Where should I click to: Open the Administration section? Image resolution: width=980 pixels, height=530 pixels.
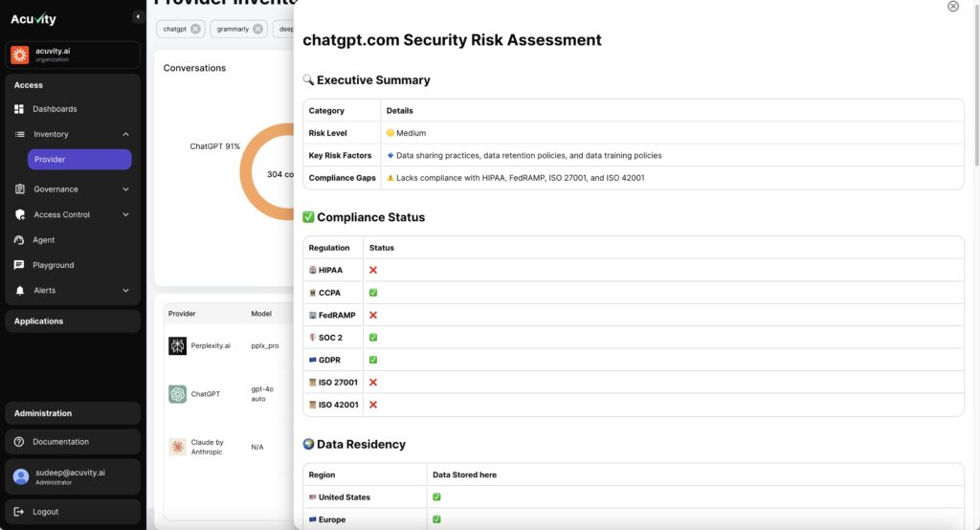(73, 413)
